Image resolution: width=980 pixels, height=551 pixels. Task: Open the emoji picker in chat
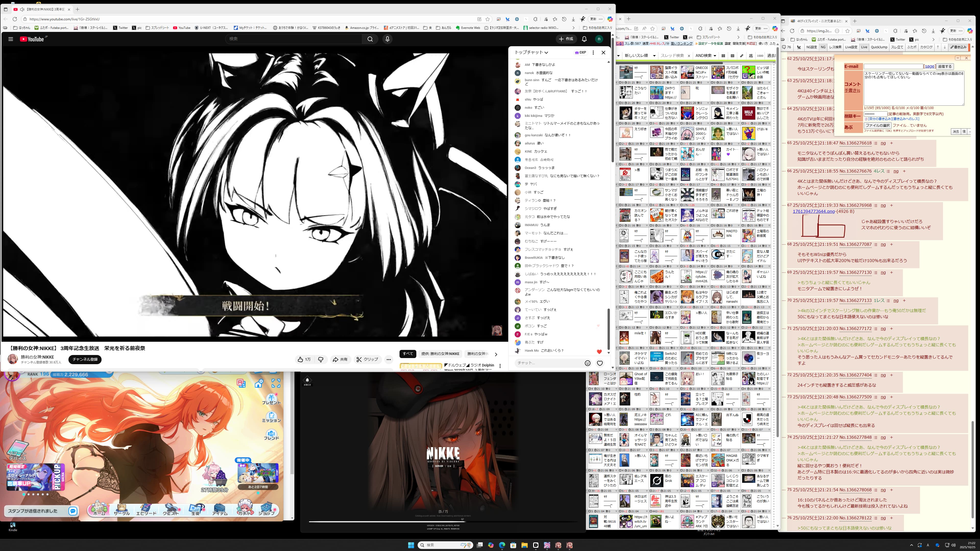click(587, 363)
